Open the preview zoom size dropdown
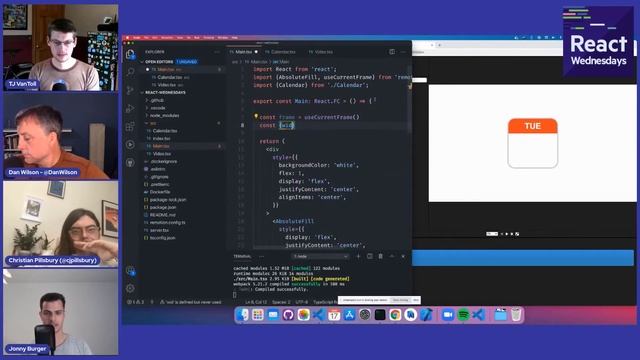This screenshot has width=640, height=360. point(492,234)
